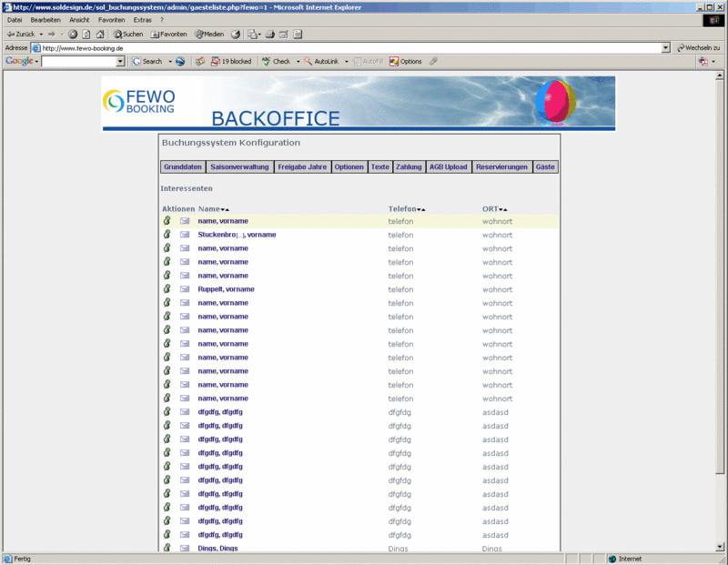The height and width of the screenshot is (565, 728).
Task: Click inside the Google toolbar search field
Action: tap(78, 61)
